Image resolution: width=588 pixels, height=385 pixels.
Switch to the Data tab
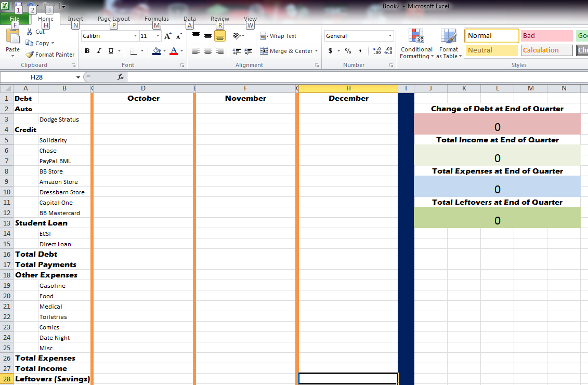(x=189, y=19)
